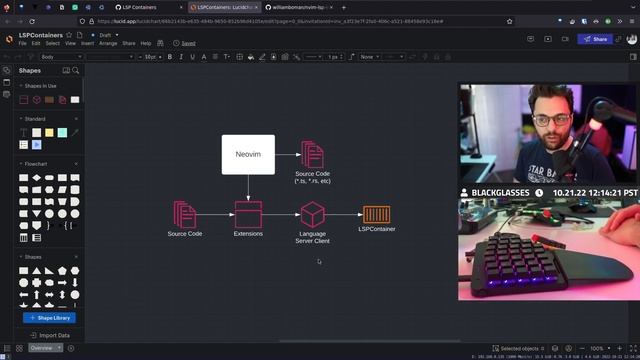The image size is (640, 360).
Task: Select the yellow note shape
Action: [x=49, y=133]
